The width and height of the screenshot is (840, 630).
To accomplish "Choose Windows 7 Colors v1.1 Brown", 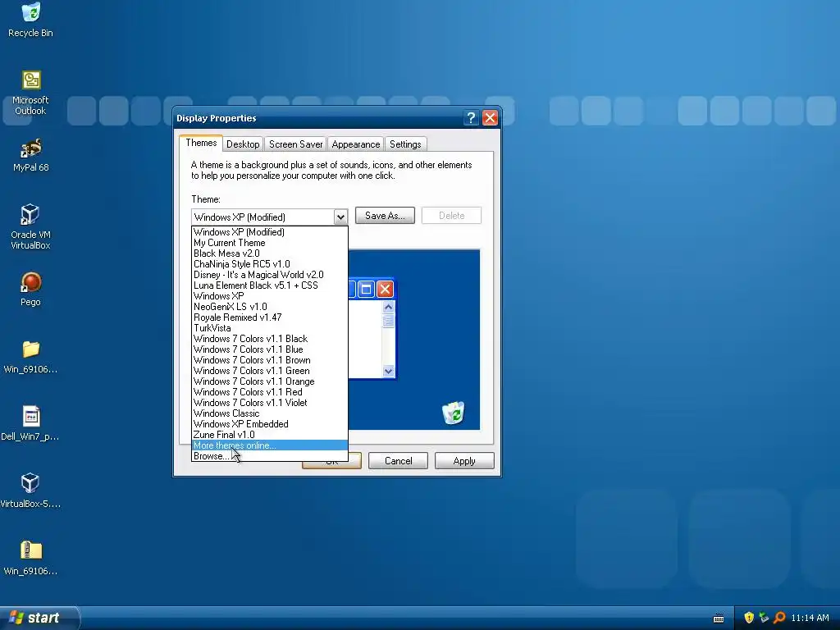I will 269,360.
